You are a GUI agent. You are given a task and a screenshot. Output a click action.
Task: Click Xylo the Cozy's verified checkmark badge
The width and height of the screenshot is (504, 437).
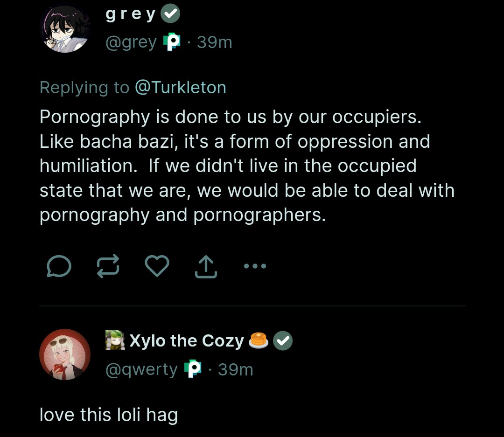click(x=282, y=341)
